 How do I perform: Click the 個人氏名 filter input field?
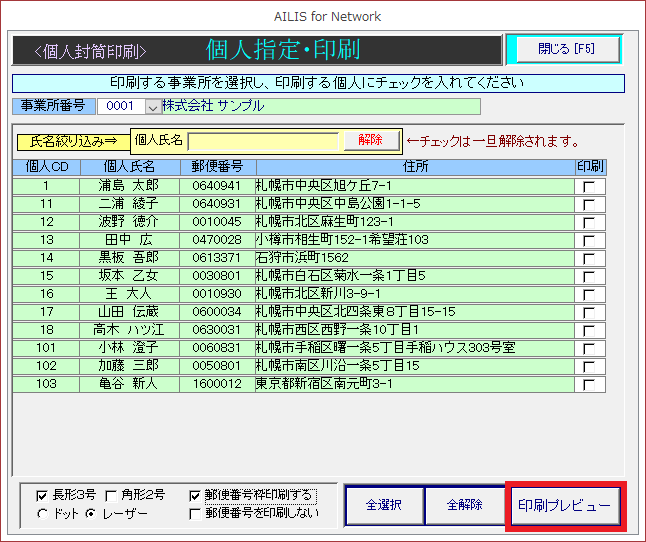click(263, 141)
